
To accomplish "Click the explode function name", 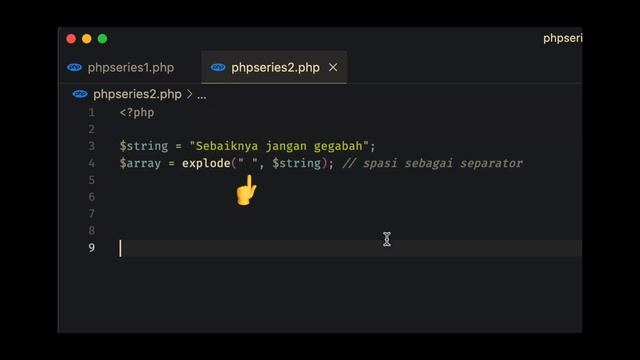I will 206,163.
